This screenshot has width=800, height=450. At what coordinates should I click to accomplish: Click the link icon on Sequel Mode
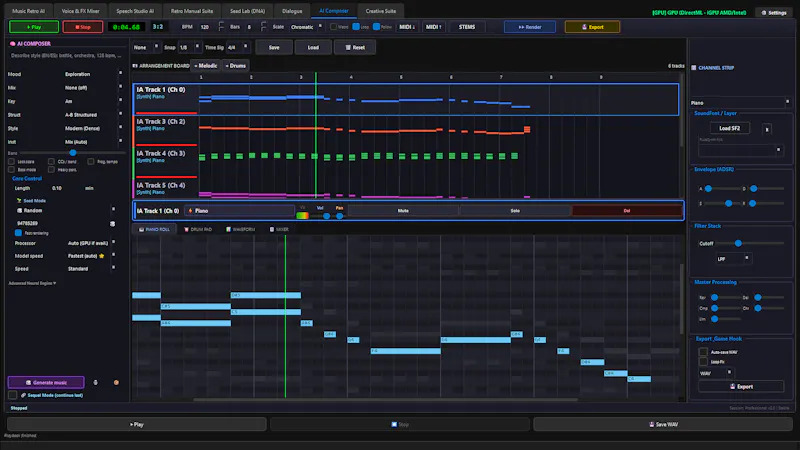[x=23, y=395]
